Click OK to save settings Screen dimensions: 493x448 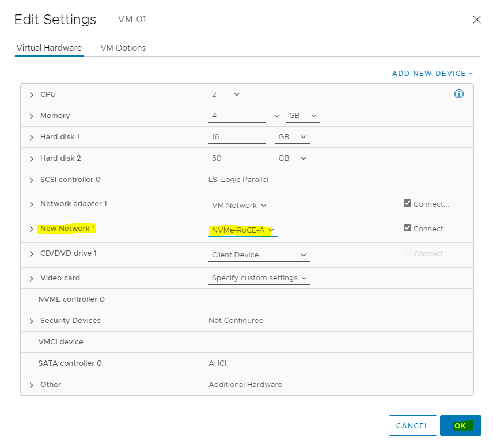(460, 426)
